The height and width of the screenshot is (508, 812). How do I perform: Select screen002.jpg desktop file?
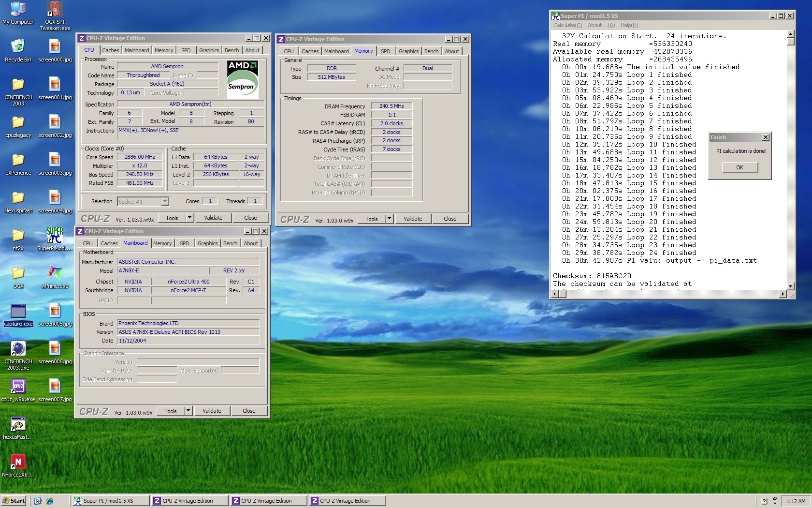55,126
